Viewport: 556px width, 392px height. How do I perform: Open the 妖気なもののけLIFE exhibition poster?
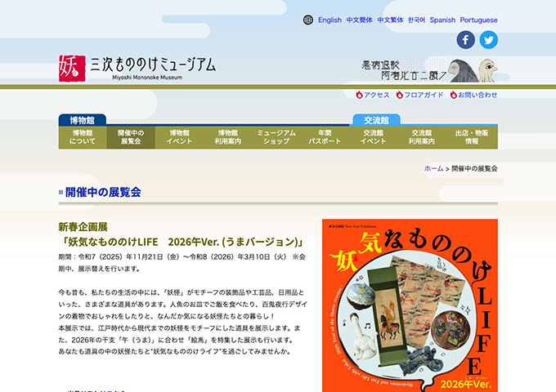click(x=410, y=305)
